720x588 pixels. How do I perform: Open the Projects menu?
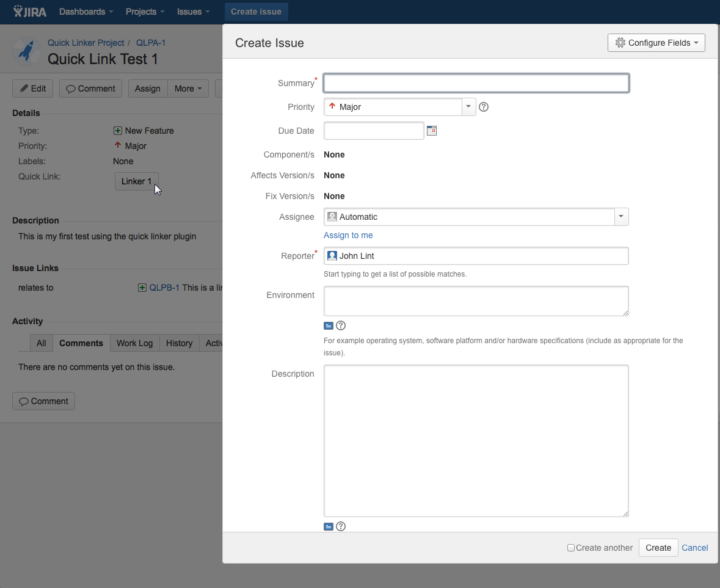[145, 12]
